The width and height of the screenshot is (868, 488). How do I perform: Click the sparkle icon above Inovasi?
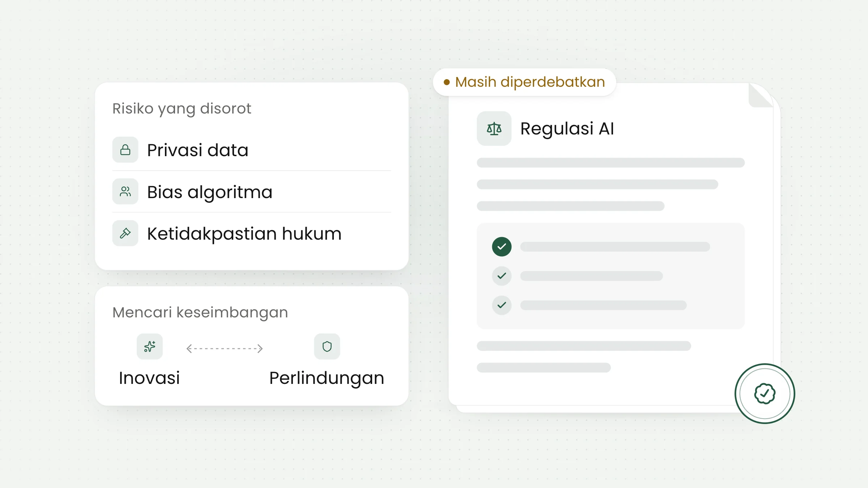coord(150,346)
